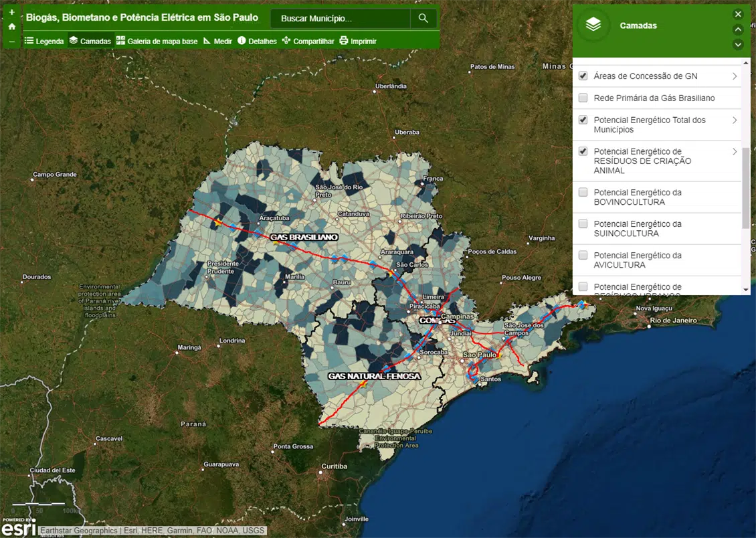Screen dimensions: 756x538
Task: Open the Legenda list icon
Action: (29, 41)
